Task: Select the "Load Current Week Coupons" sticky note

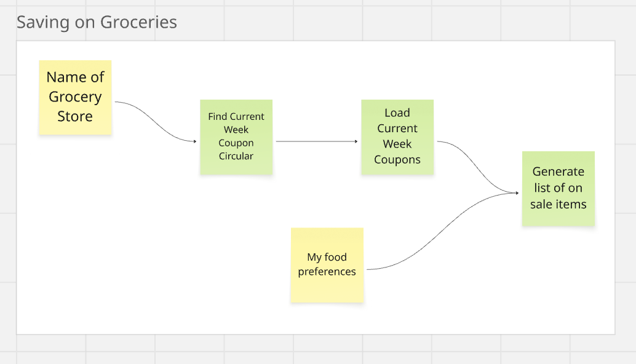Action: coord(397,136)
